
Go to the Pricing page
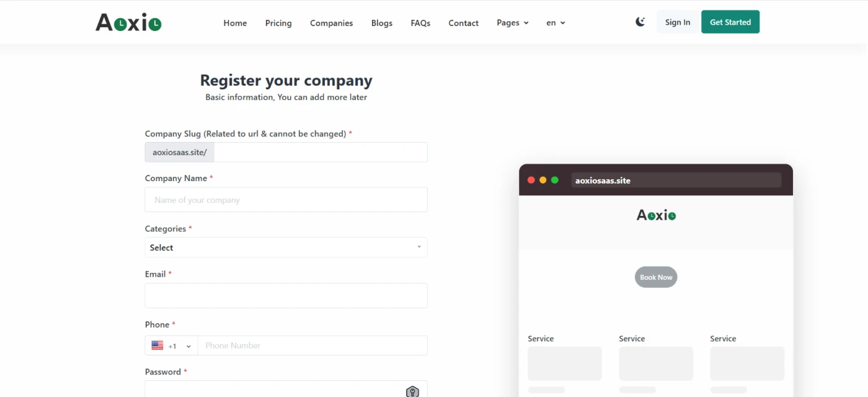(278, 23)
